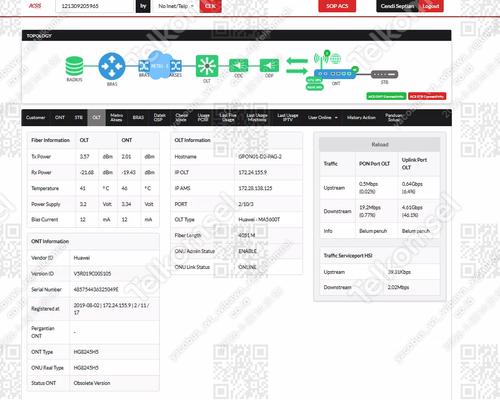Click the METRO-E cloud icon
The height and width of the screenshot is (400, 500).
click(160, 65)
